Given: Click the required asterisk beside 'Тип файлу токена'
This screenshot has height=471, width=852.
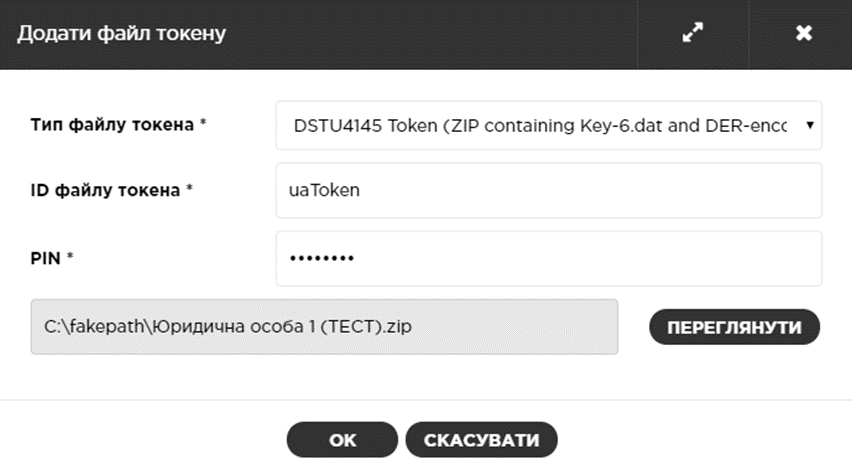Looking at the screenshot, I should click(203, 125).
